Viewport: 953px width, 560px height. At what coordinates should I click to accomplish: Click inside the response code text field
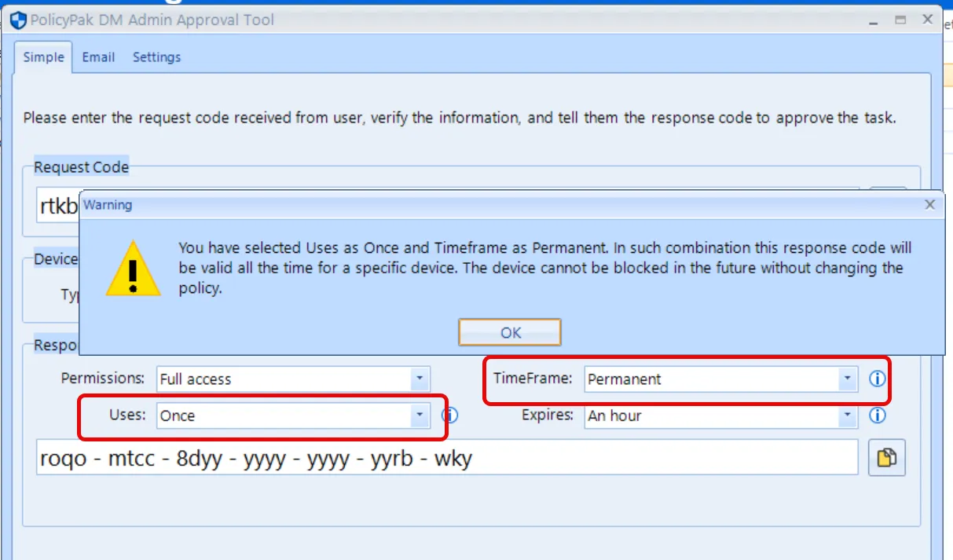click(447, 457)
